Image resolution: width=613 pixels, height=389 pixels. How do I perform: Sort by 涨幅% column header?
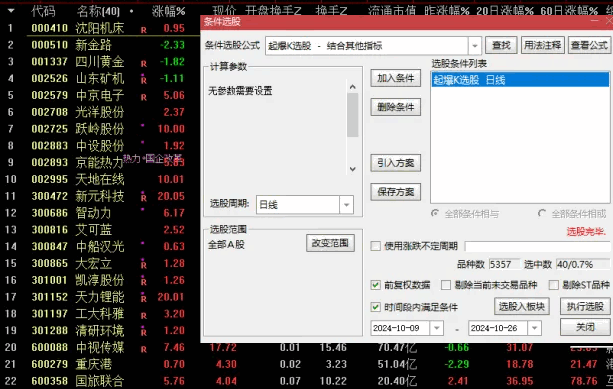[168, 11]
